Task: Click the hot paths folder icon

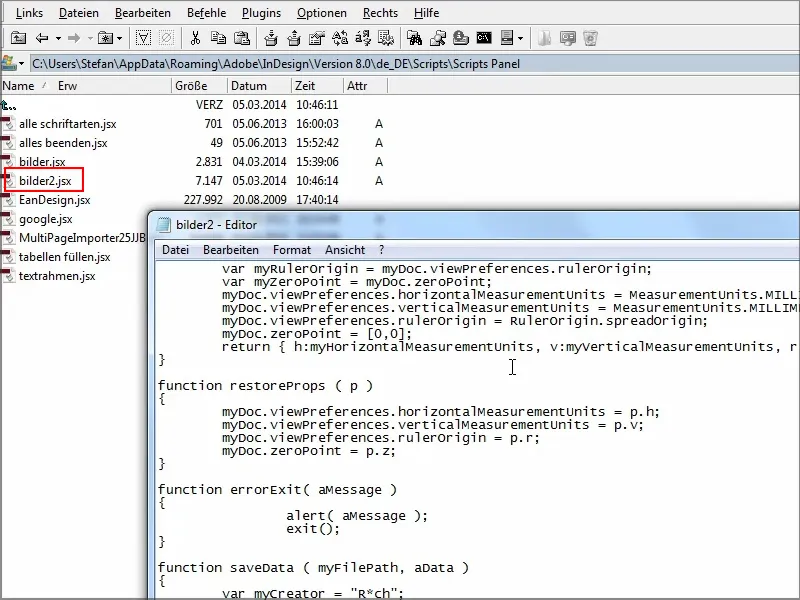Action: tap(106, 38)
